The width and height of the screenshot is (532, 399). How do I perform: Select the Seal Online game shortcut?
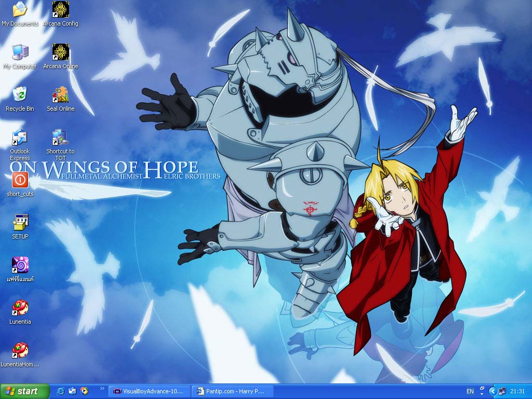pyautogui.click(x=60, y=99)
